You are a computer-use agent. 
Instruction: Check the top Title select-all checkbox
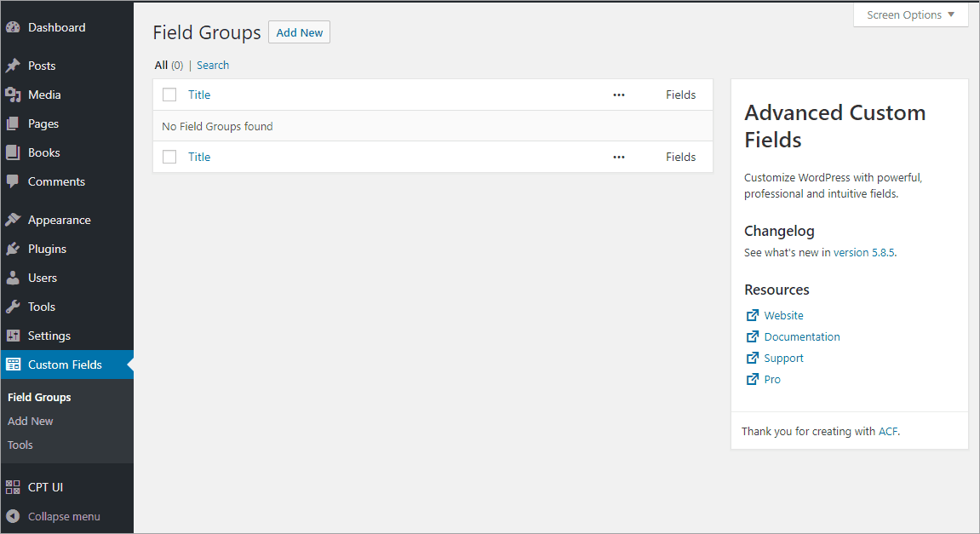coord(169,95)
